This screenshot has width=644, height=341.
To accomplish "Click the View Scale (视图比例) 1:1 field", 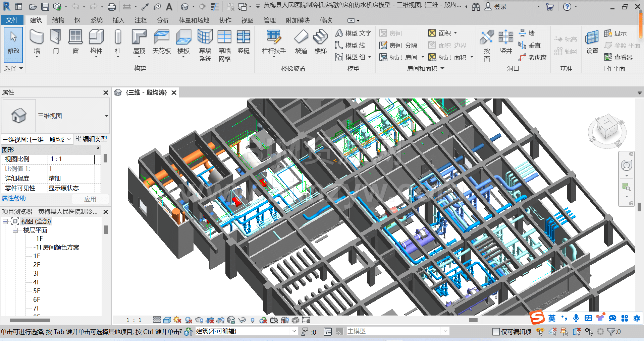I will pyautogui.click(x=71, y=159).
